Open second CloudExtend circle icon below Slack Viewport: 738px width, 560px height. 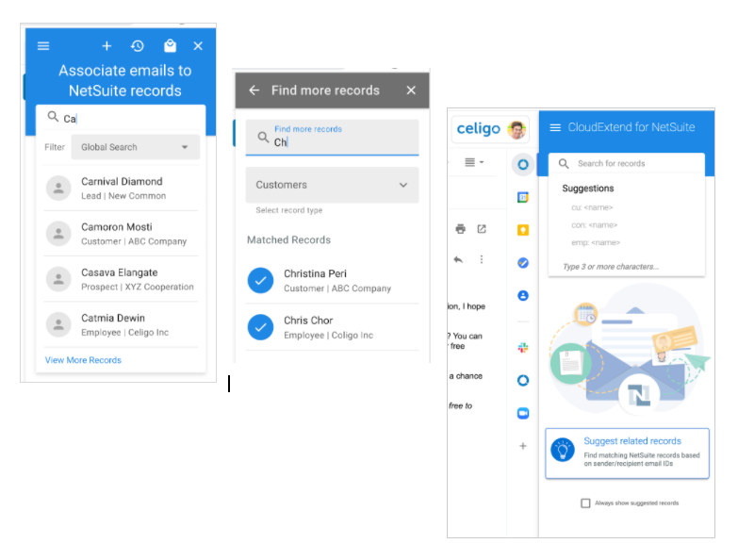click(523, 380)
